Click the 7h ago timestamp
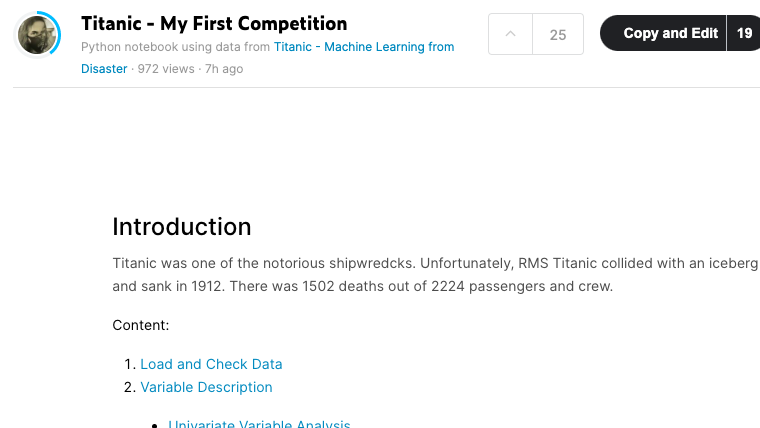The height and width of the screenshot is (428, 760). coord(224,69)
